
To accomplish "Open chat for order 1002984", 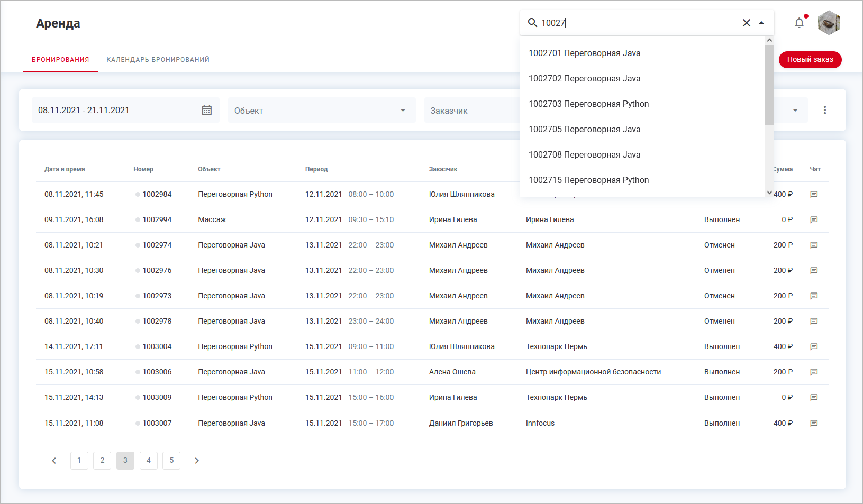I will pyautogui.click(x=814, y=194).
